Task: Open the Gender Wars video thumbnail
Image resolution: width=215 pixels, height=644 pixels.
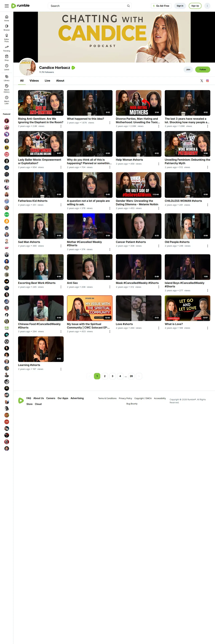Action: (x=139, y=185)
